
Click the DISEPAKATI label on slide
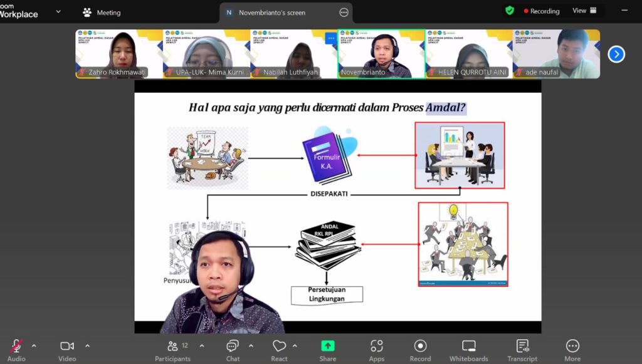(x=329, y=194)
